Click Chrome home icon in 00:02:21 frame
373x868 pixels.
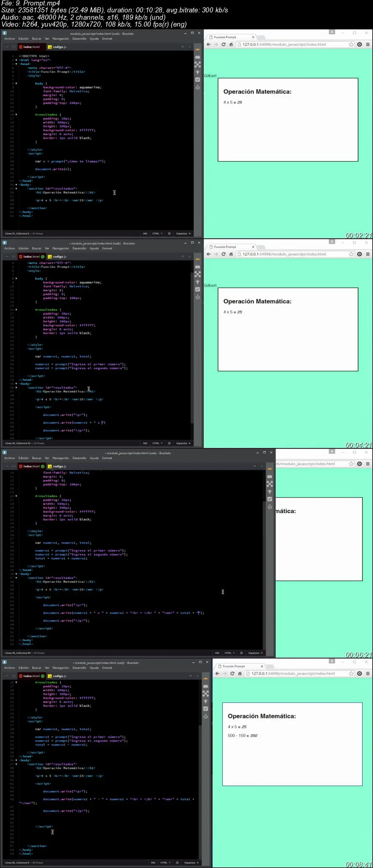(x=231, y=44)
